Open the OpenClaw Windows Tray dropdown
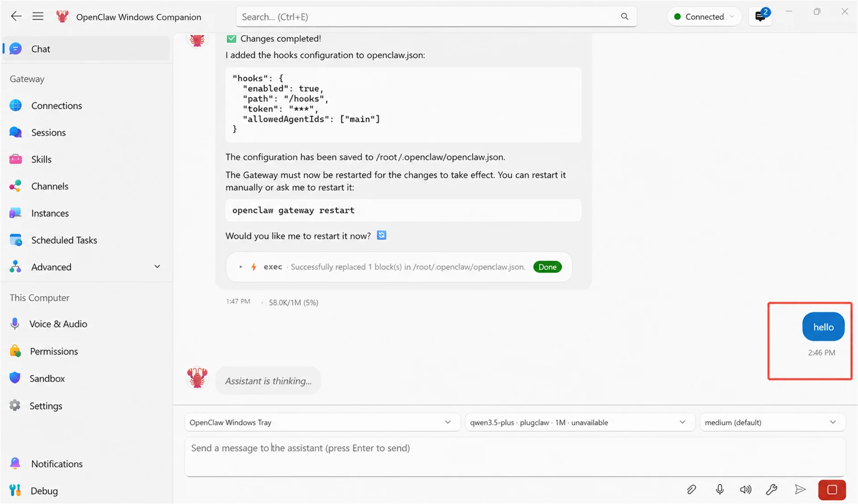This screenshot has height=504, width=858. point(322,422)
